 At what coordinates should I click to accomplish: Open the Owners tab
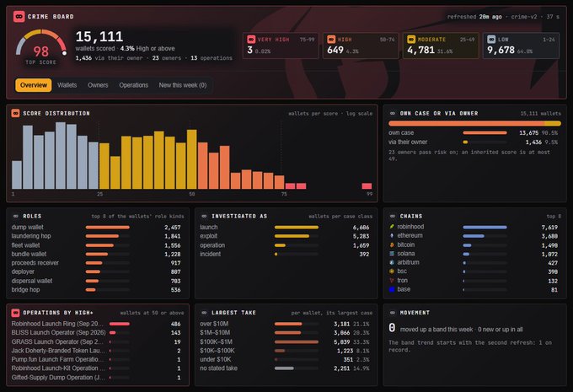coord(98,85)
